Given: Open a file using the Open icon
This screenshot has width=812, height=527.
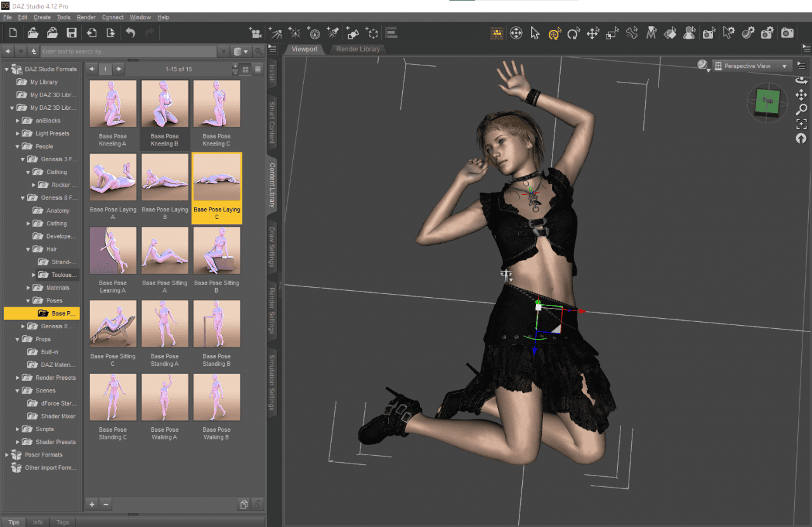Looking at the screenshot, I should pyautogui.click(x=32, y=33).
